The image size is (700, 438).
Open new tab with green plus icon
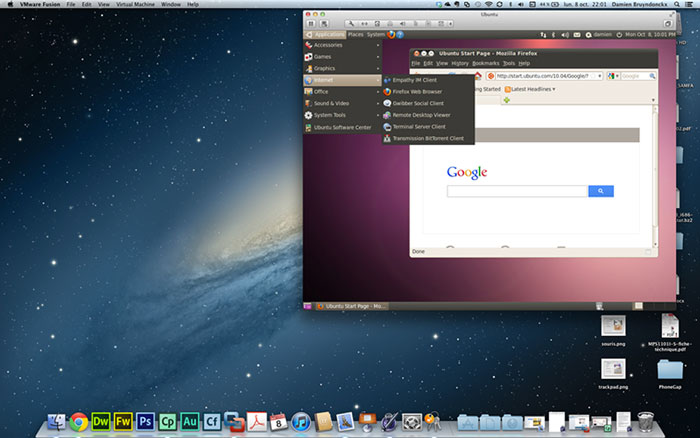[506, 100]
